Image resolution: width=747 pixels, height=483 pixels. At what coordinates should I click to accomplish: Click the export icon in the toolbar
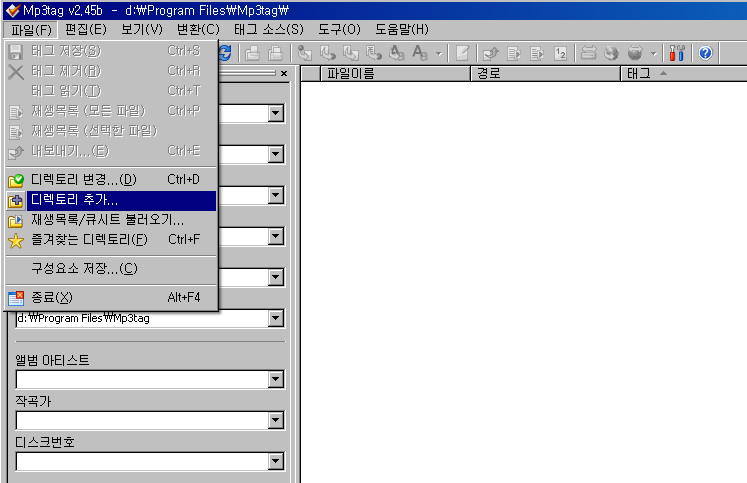click(491, 53)
